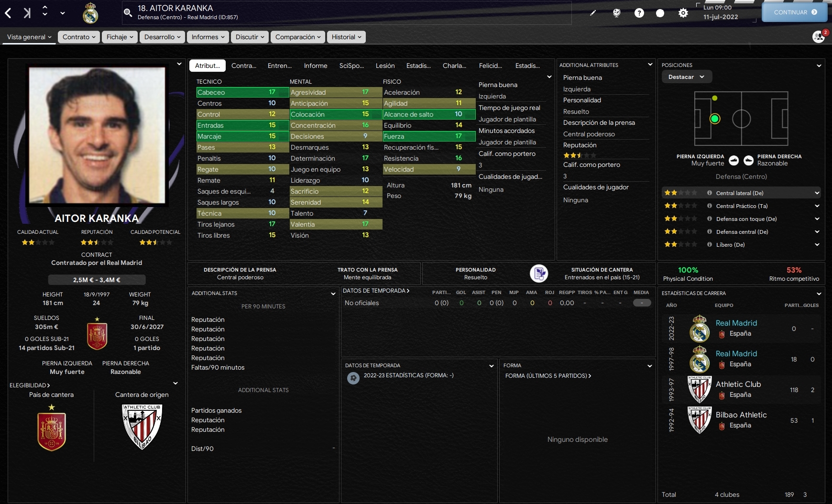This screenshot has height=504, width=832.
Task: Click the info icon beside Defensa con toque (De)
Action: (x=710, y=219)
